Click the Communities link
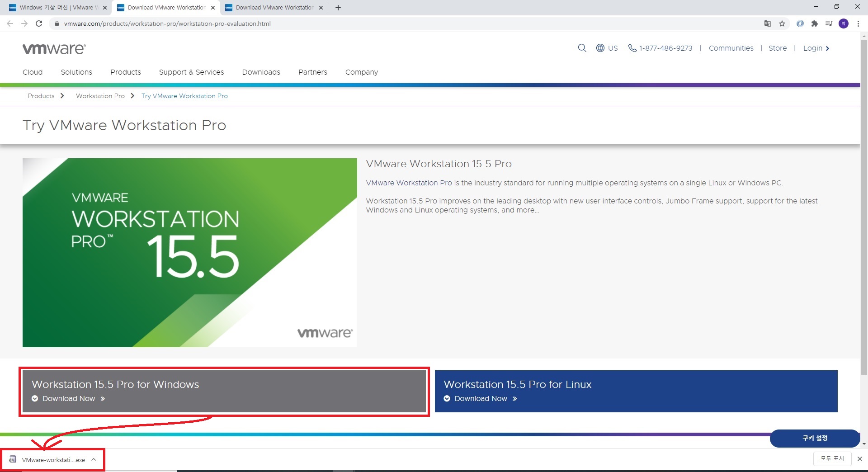Screen dimensions: 868x472 click(x=731, y=48)
